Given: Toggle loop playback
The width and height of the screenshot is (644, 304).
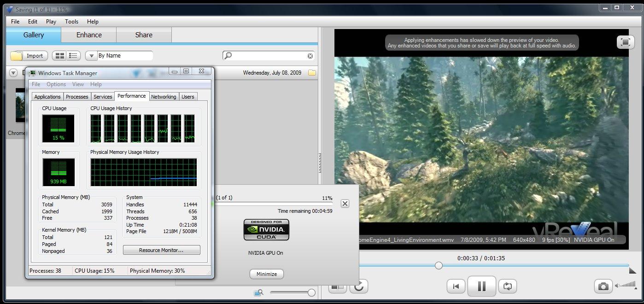Looking at the screenshot, I should point(508,286).
